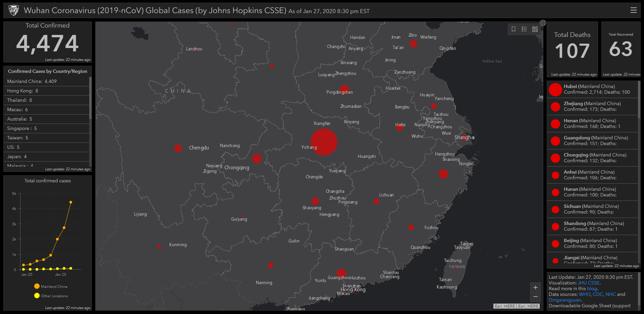Select Singapore: 5 row
644x314 pixels.
click(46, 128)
